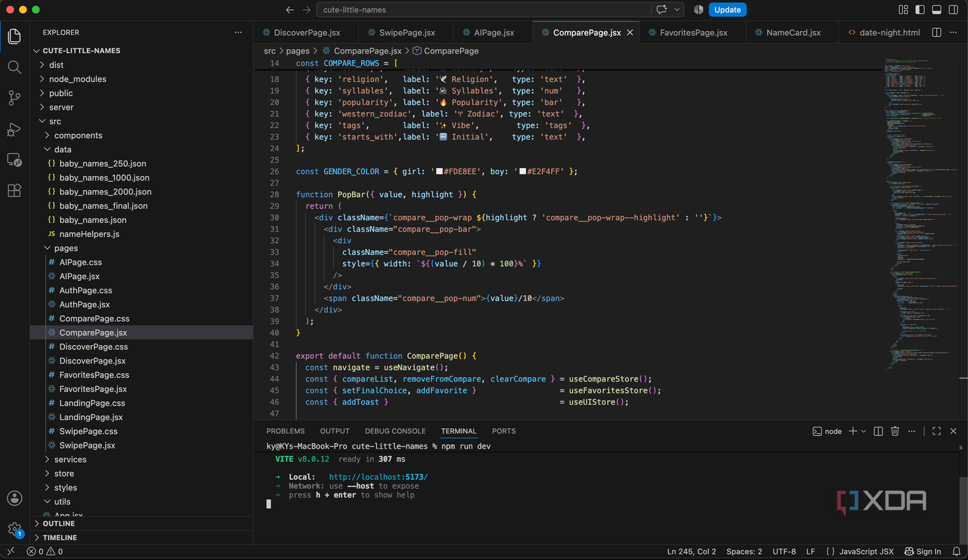Open the Accounts icon in activity bar
968x560 pixels.
tap(14, 498)
